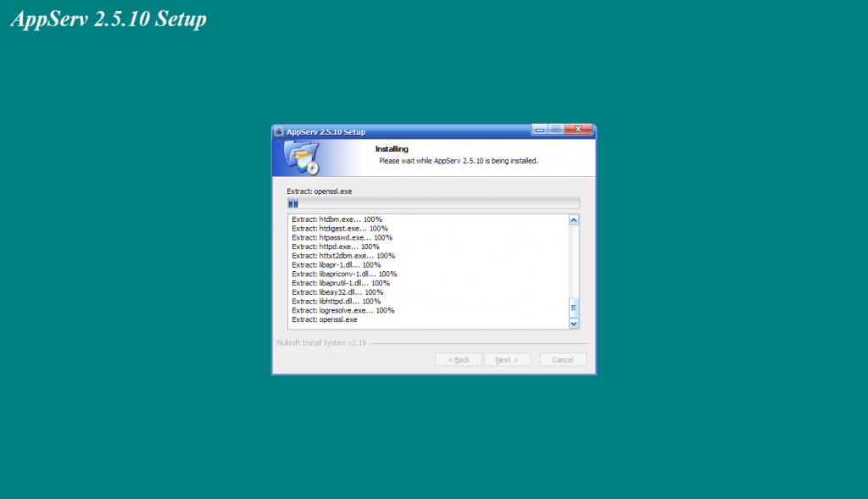The height and width of the screenshot is (499, 868).
Task: Click the Next button
Action: coord(507,359)
